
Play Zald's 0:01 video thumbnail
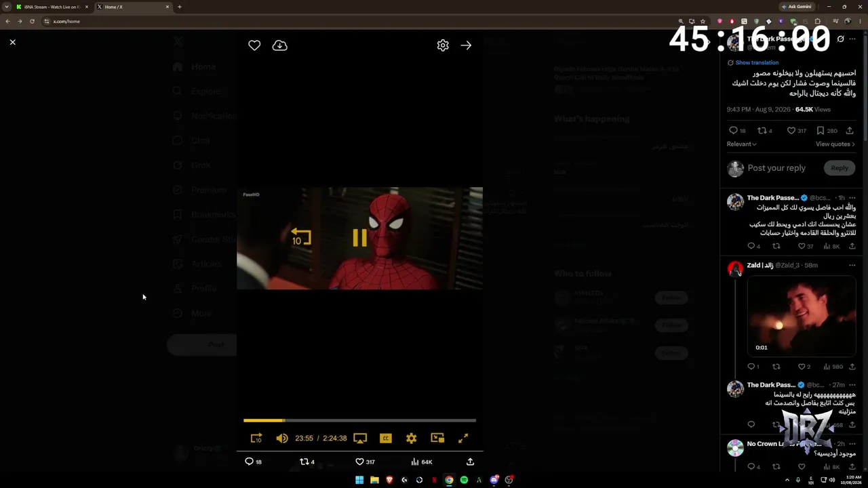coord(802,315)
